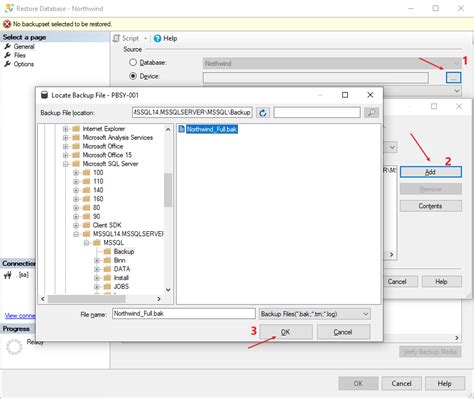Click the Files page wrench icon
Viewport: 474px width, 399px height.
click(7, 55)
